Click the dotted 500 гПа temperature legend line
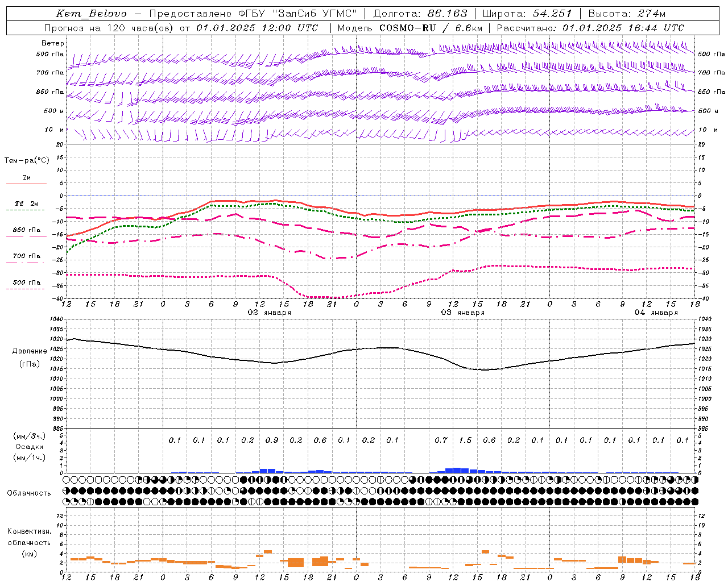This screenshot has width=728, height=582. [25, 289]
